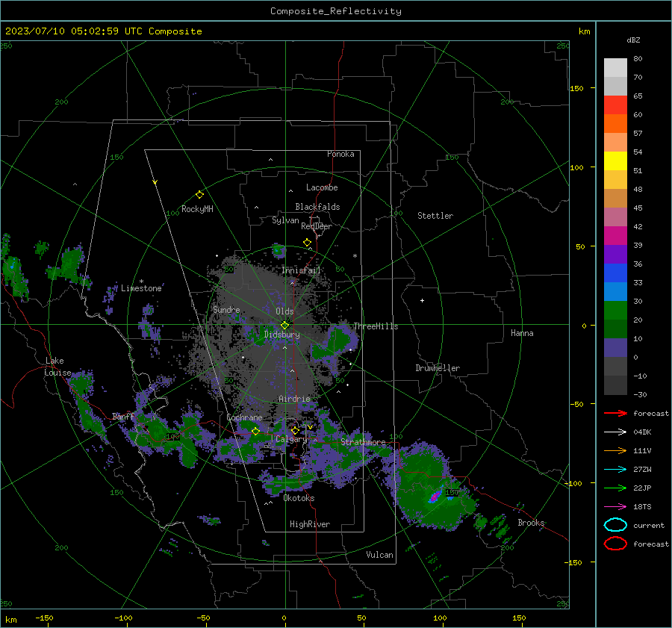The width and height of the screenshot is (672, 628).
Task: Click the Vulcan city label
Action: pyautogui.click(x=380, y=555)
